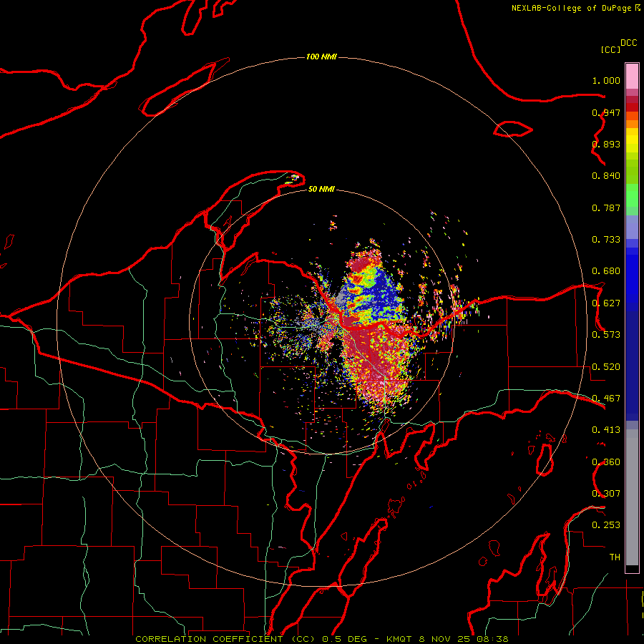This screenshot has width=644, height=644.
Task: Click the 0.307 scale value
Action: [606, 494]
